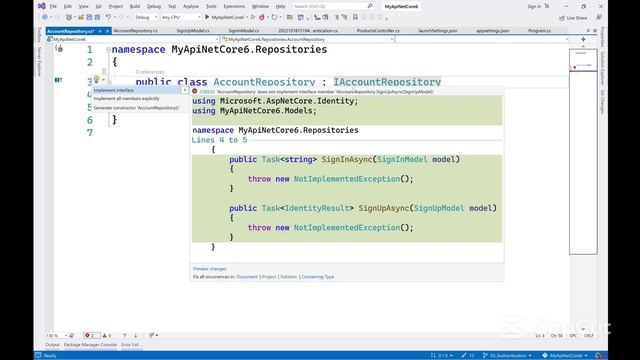The height and width of the screenshot is (360, 640).
Task: Click the Save All toolbar icon
Action: (97, 17)
